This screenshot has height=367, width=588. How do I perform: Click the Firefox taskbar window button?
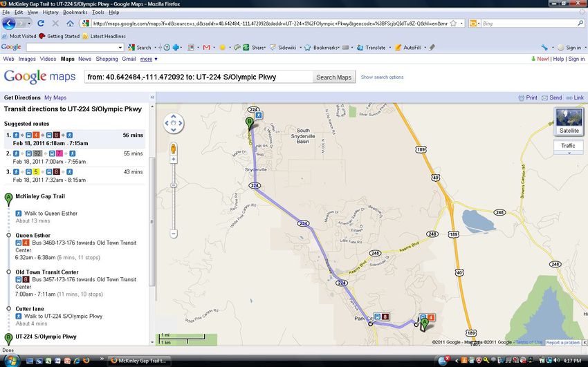(x=140, y=361)
